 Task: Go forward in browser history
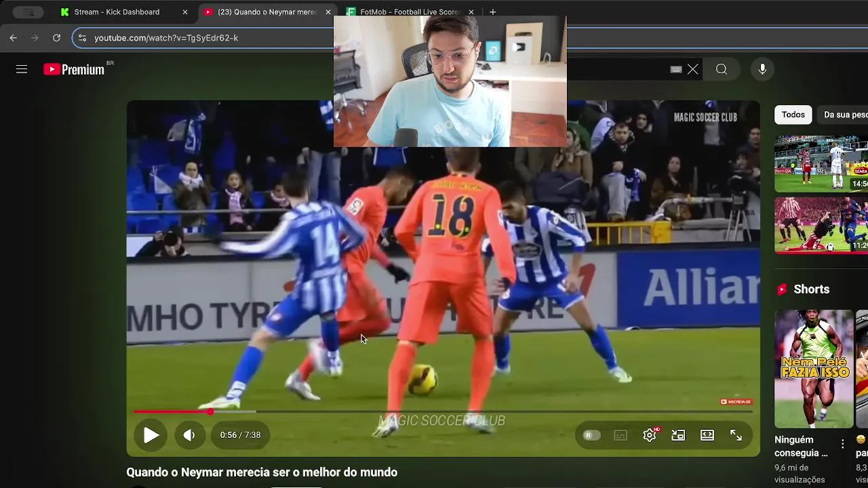(34, 38)
